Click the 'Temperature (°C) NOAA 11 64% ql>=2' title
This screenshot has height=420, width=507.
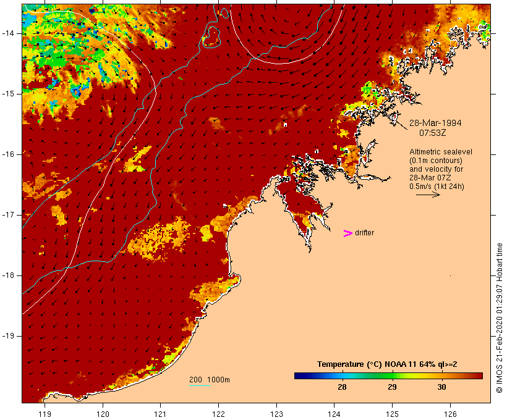pyautogui.click(x=387, y=364)
